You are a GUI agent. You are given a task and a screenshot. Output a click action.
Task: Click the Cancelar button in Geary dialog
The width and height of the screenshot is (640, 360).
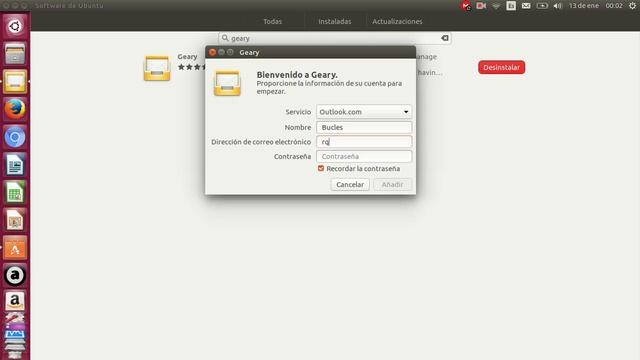coord(350,184)
